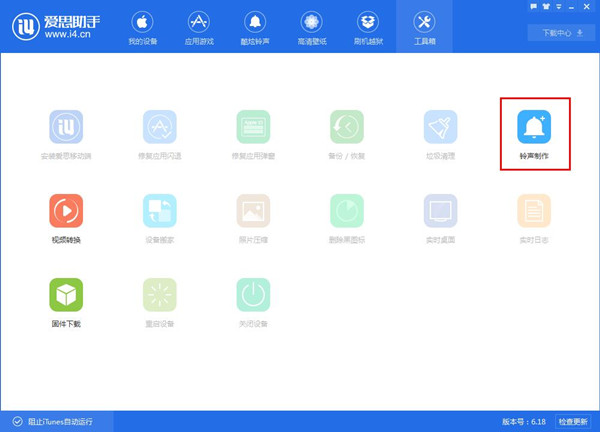Click the 安装爱思移动端 install icon
This screenshot has height=432, width=600.
pyautogui.click(x=66, y=127)
